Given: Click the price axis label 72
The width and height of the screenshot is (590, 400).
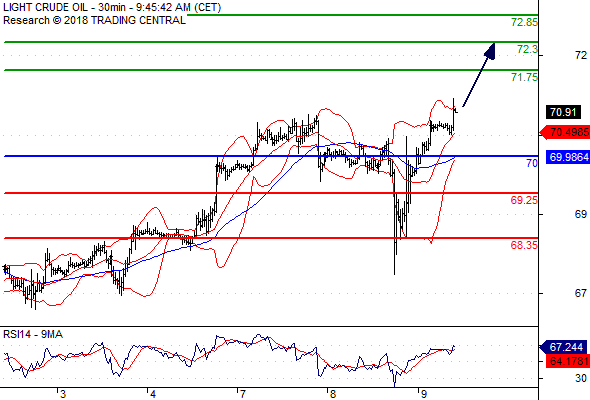Looking at the screenshot, I should pyautogui.click(x=581, y=55).
